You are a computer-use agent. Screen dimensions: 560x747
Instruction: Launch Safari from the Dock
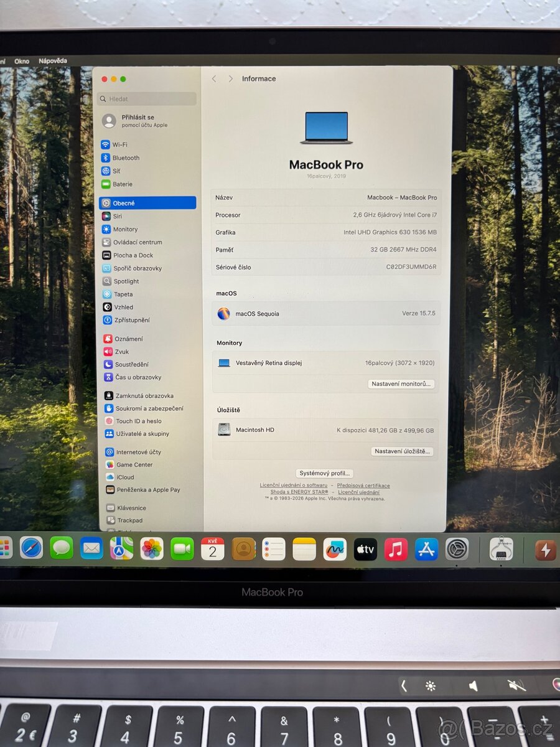(x=31, y=548)
